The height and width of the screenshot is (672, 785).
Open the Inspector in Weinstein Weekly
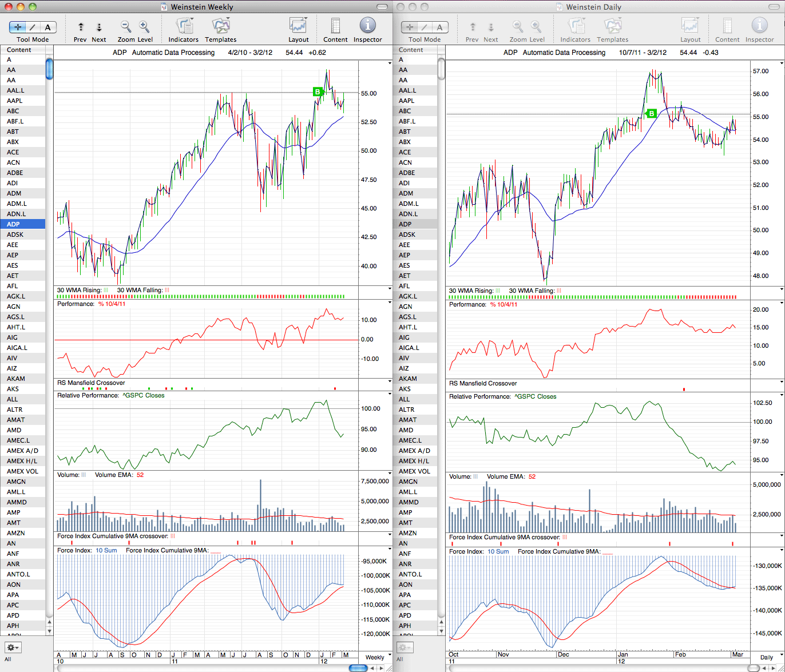[367, 26]
